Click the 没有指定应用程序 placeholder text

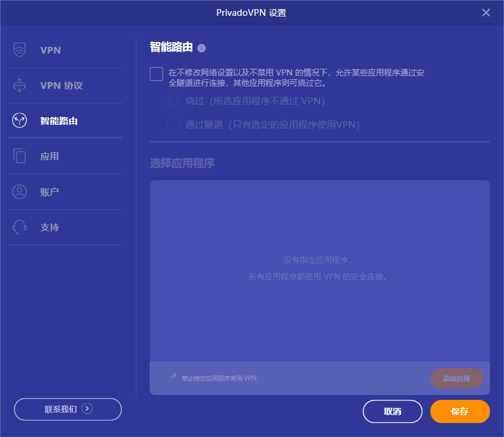[x=317, y=260]
